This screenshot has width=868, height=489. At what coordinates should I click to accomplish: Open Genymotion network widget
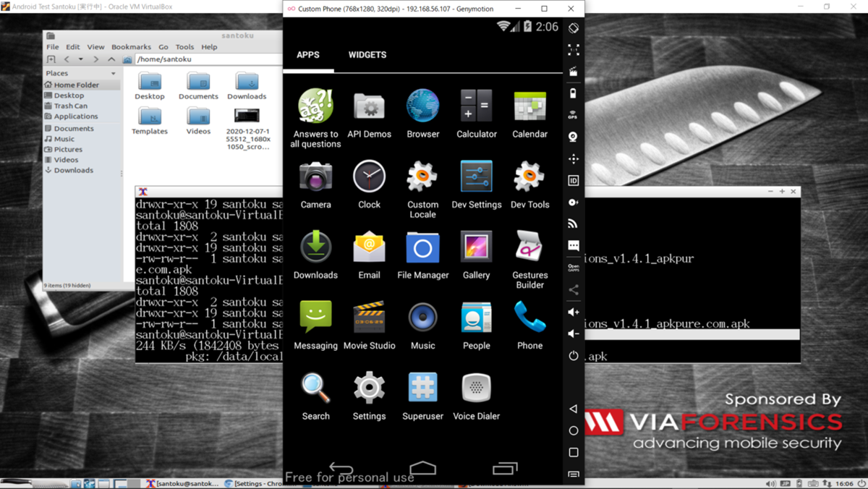[574, 224]
